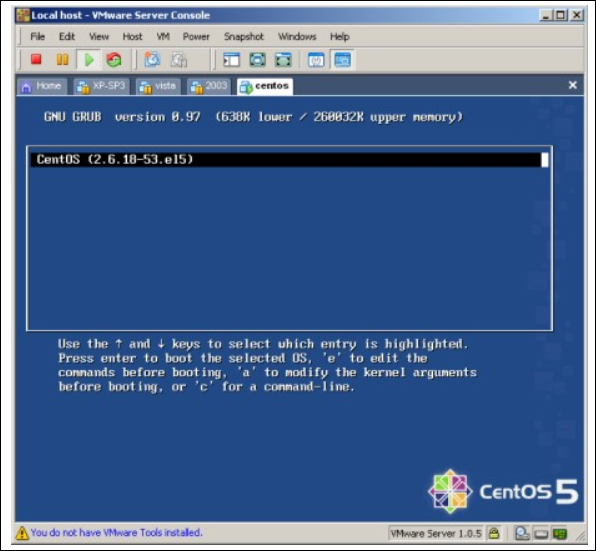Open the Windows menu
596x551 pixels.
pyautogui.click(x=297, y=36)
